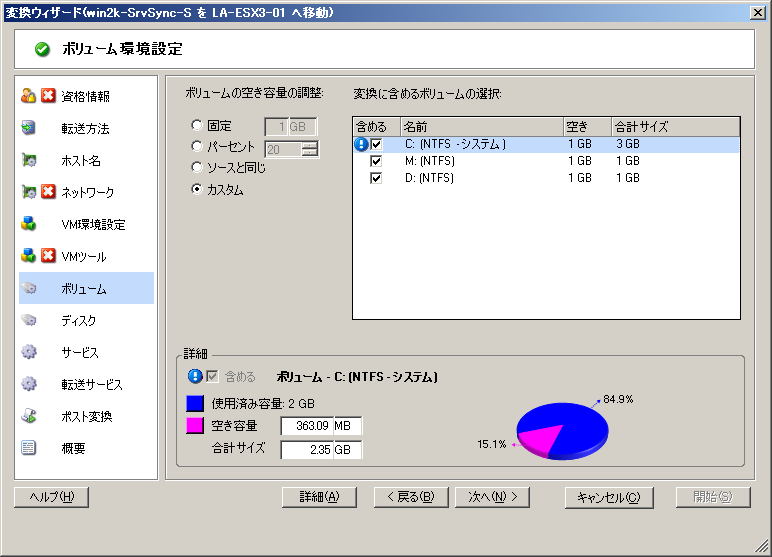The image size is (772, 557).
Task: Click the ホスト名 hostname icon
Action: pyautogui.click(x=29, y=160)
